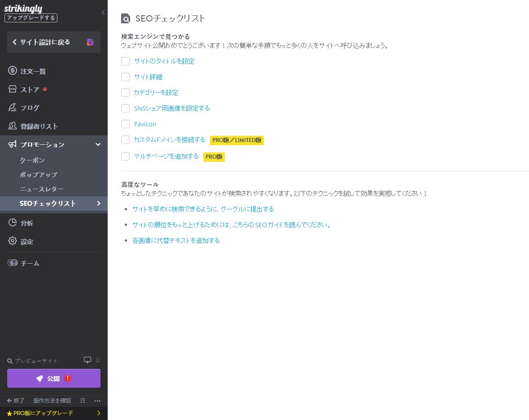Check the サイトのタイトルを設定 checkbox
This screenshot has height=420, width=529.
[125, 61]
